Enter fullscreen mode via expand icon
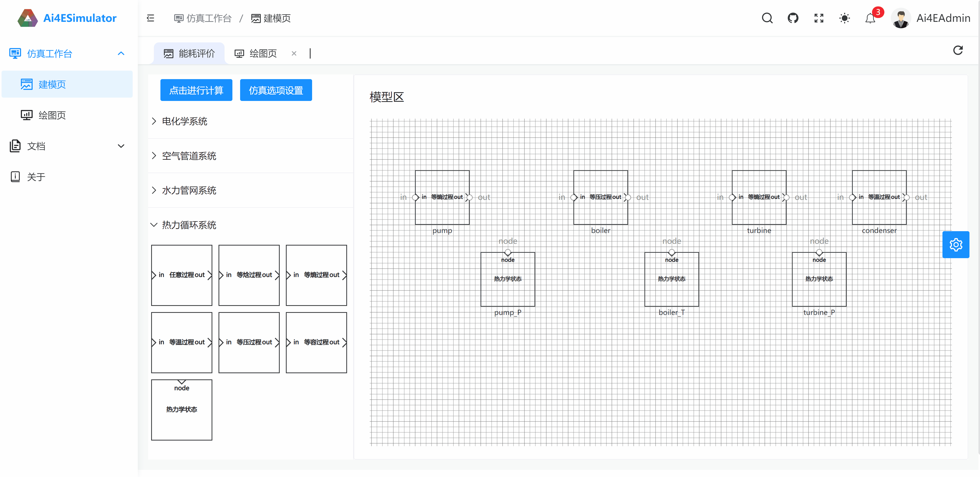Image resolution: width=980 pixels, height=477 pixels. pos(819,18)
